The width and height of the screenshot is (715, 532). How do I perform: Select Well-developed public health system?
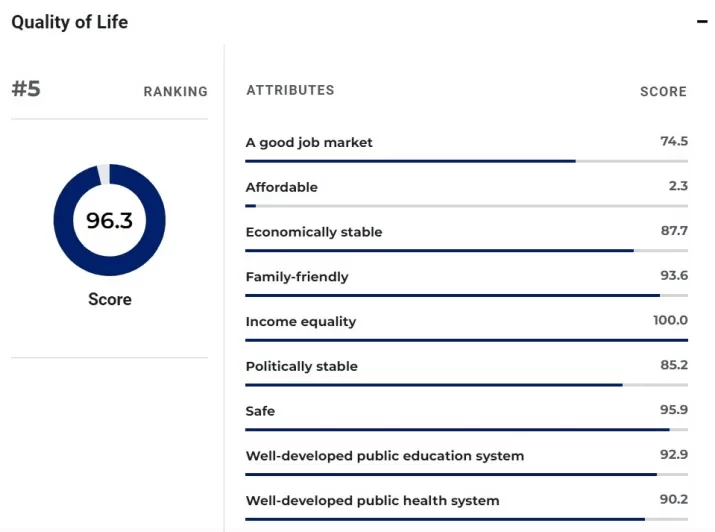click(372, 500)
